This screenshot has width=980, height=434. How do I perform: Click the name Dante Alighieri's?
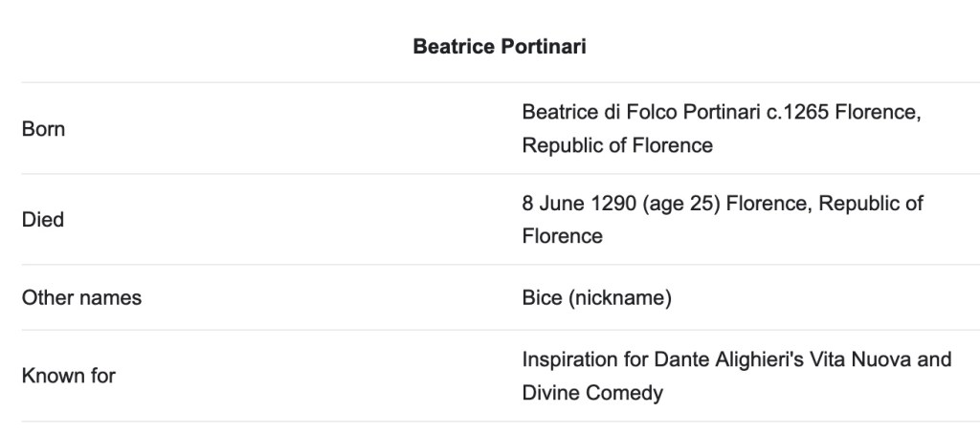(x=719, y=359)
